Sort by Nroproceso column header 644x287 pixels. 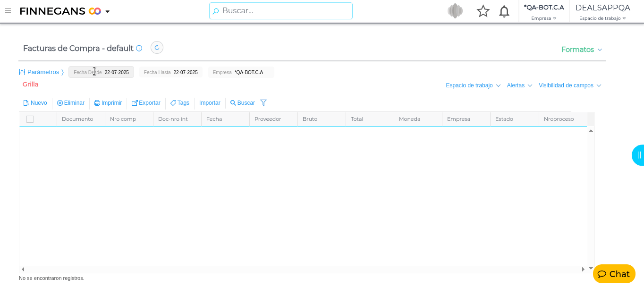[x=563, y=119]
